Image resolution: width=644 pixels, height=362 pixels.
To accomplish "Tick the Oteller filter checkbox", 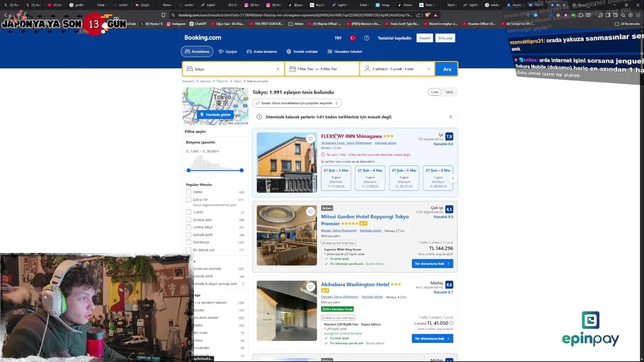I will point(189,192).
